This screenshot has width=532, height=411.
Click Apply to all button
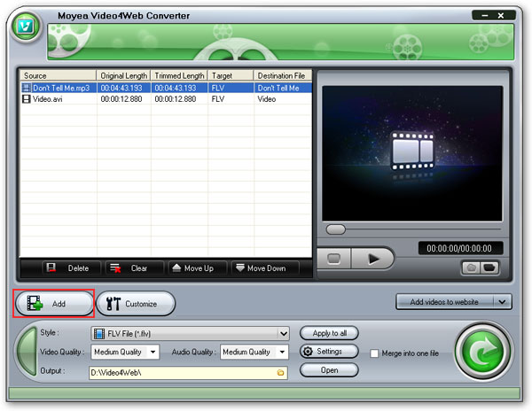click(329, 333)
